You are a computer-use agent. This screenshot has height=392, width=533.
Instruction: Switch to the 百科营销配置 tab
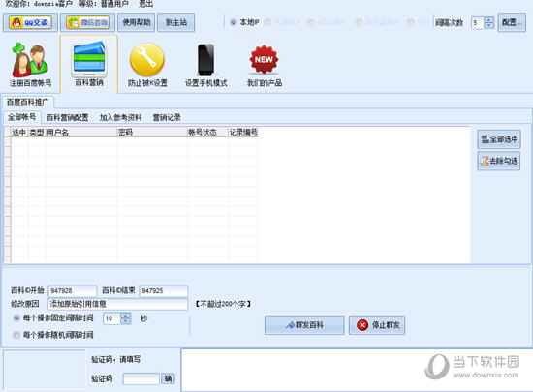click(x=67, y=118)
